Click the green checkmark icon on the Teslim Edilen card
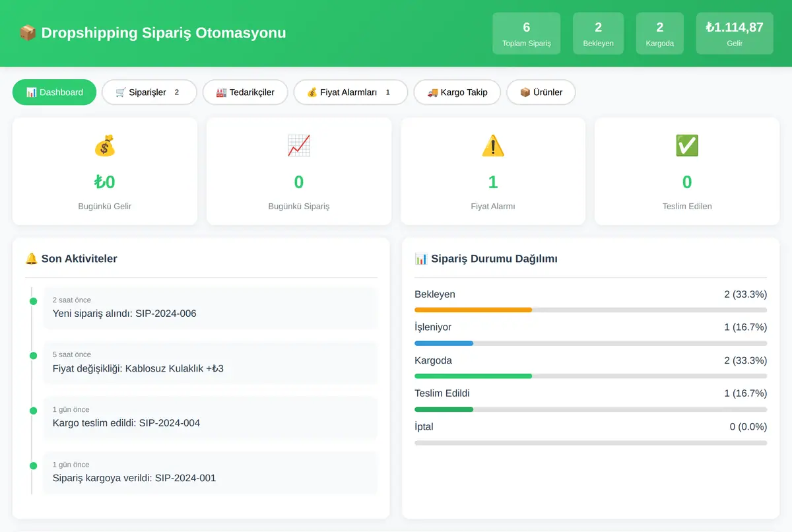Viewport: 792px width, 532px height. 687,145
